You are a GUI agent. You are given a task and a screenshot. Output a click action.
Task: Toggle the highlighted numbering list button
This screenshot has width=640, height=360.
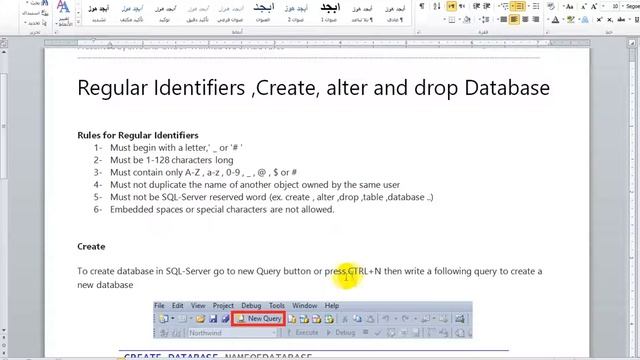coord(519,6)
